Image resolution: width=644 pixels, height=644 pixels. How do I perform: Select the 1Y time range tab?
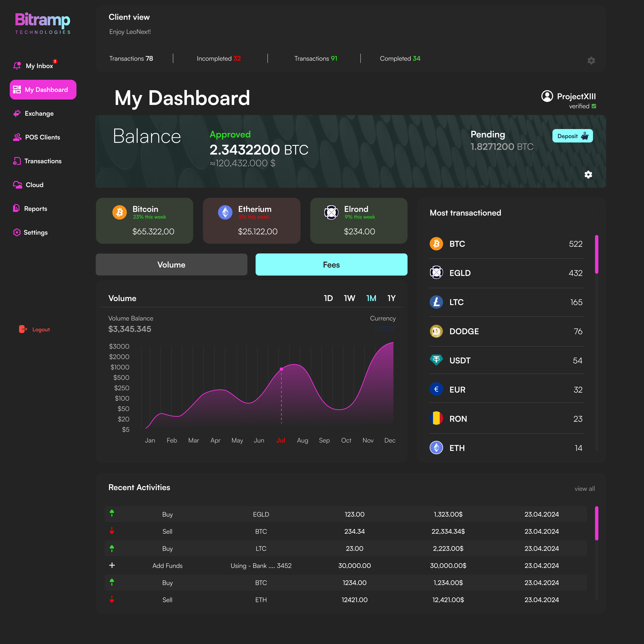(x=392, y=298)
